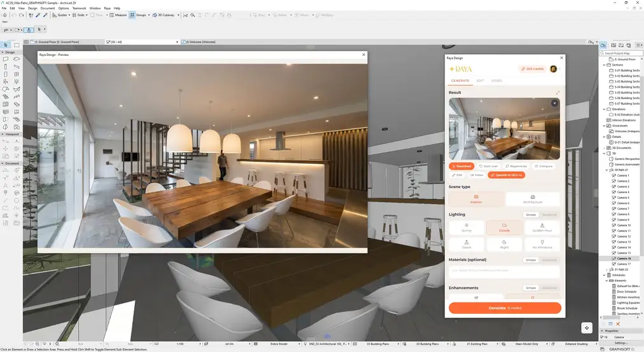Collapse the Elevations folder in Navigator
Viewport: 644px width, 352px height.
(x=604, y=109)
